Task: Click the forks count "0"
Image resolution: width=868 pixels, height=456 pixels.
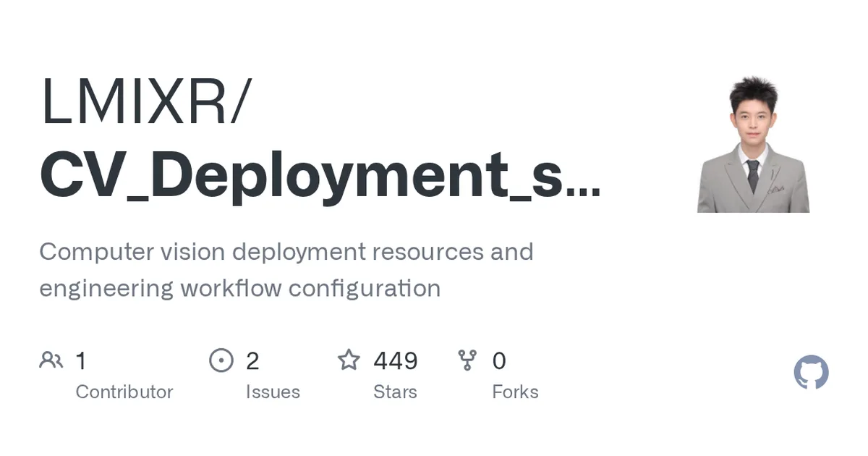Action: pyautogui.click(x=499, y=360)
